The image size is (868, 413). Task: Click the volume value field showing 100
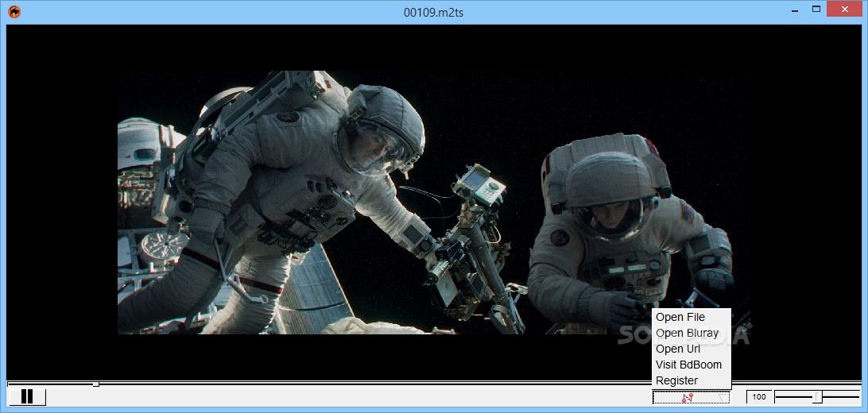[759, 397]
